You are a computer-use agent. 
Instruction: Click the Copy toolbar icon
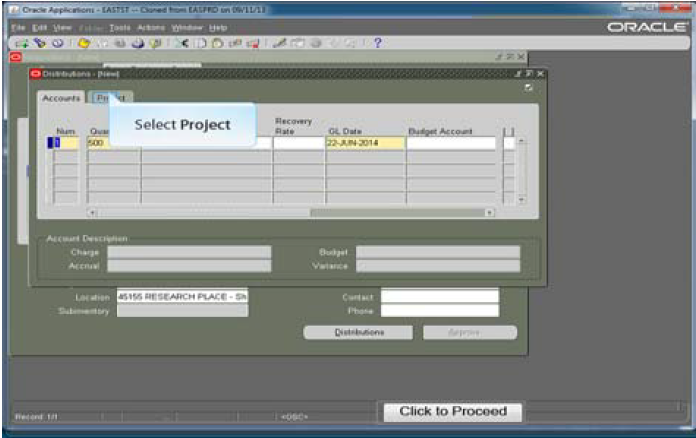(x=201, y=43)
